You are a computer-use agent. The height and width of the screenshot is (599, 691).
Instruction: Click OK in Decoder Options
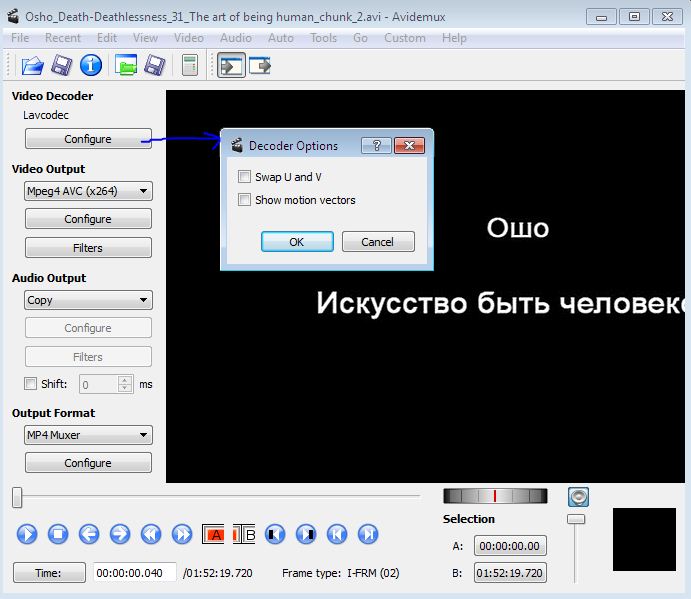(x=297, y=242)
